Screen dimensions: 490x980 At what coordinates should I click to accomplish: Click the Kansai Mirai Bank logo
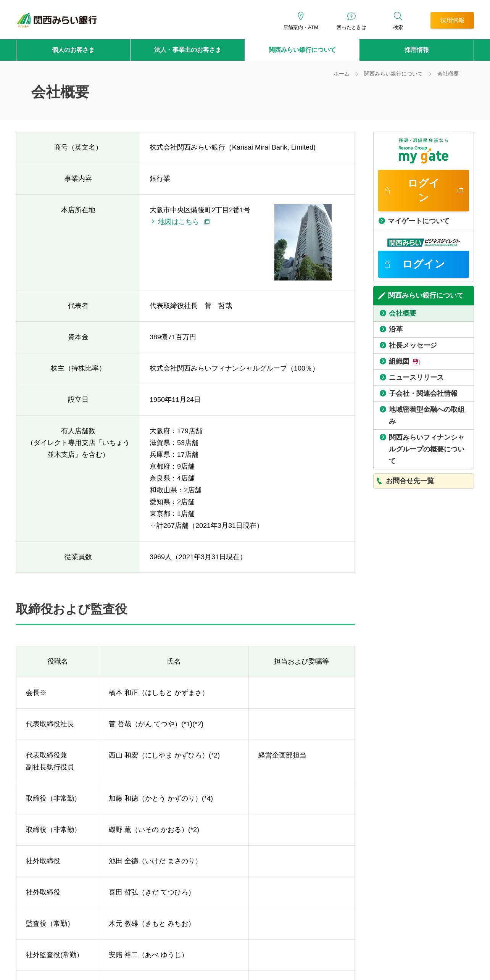(x=56, y=20)
